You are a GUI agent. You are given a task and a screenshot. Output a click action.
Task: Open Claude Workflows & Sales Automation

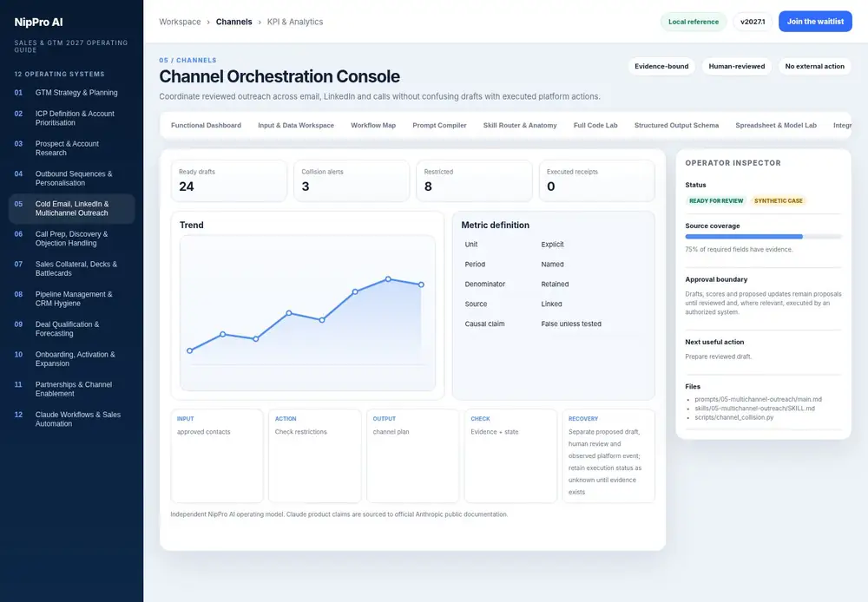click(x=71, y=419)
